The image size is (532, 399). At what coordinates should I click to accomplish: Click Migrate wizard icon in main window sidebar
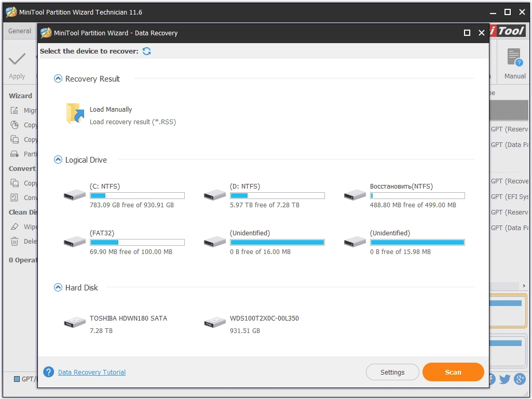point(14,110)
